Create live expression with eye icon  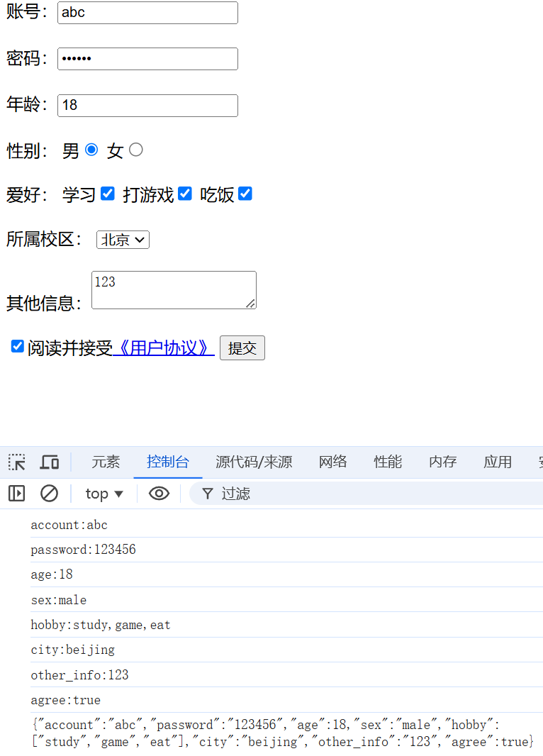[159, 493]
